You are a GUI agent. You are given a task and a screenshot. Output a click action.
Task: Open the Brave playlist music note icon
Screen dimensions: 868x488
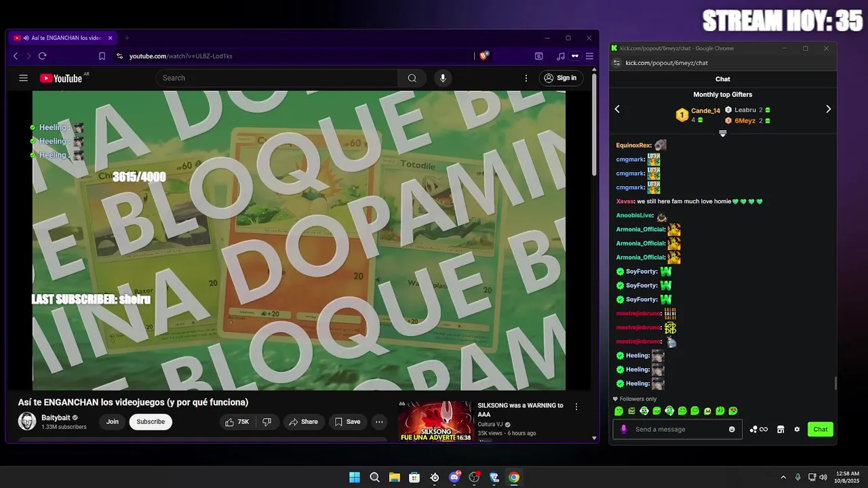click(x=560, y=56)
